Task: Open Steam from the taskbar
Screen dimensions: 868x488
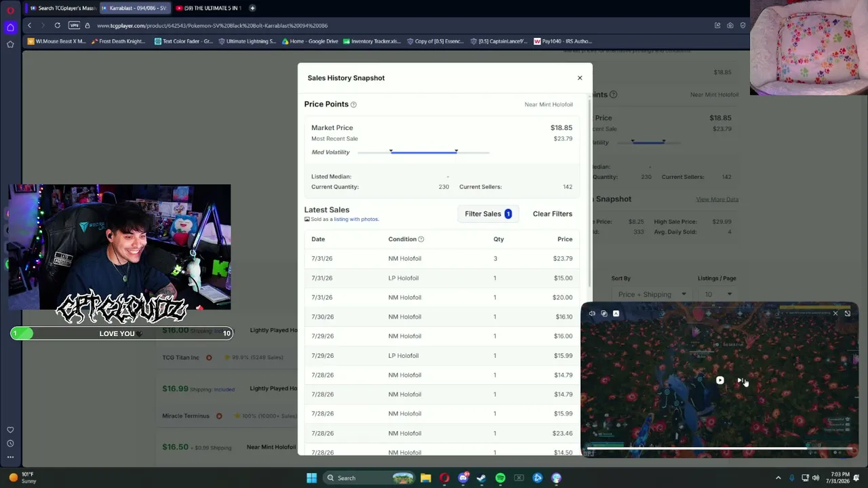Action: click(481, 478)
